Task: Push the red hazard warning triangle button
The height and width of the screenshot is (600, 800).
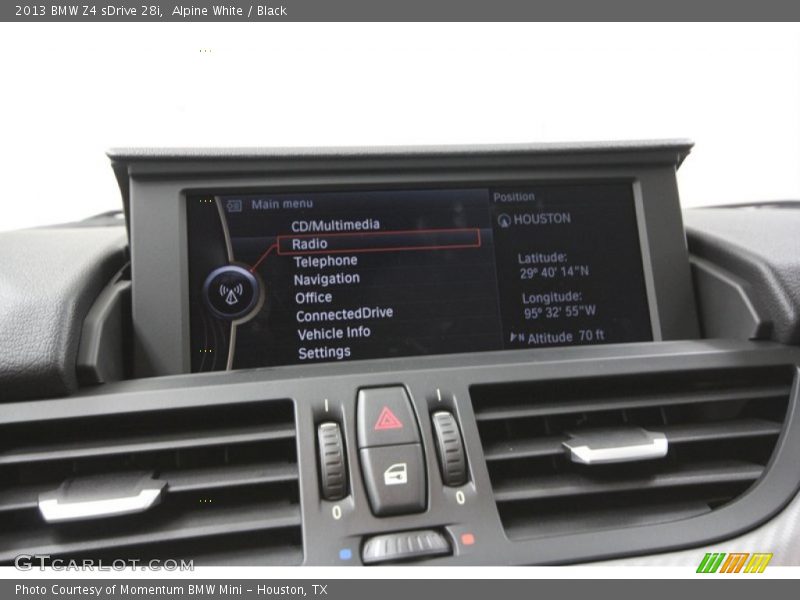Action: tap(388, 418)
